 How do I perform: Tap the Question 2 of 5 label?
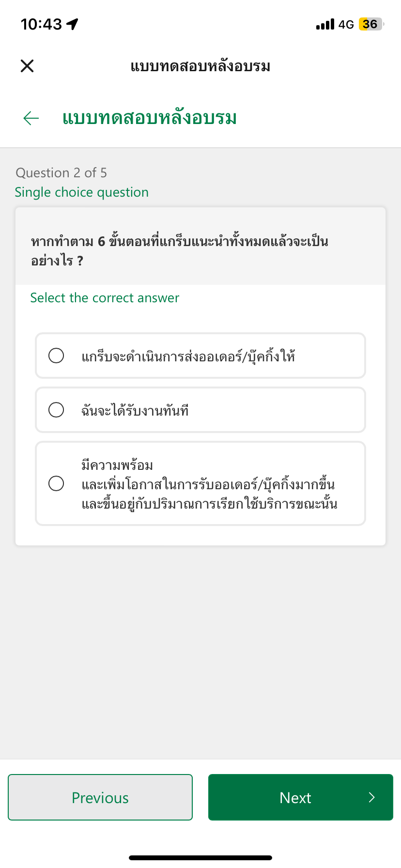[x=62, y=173]
